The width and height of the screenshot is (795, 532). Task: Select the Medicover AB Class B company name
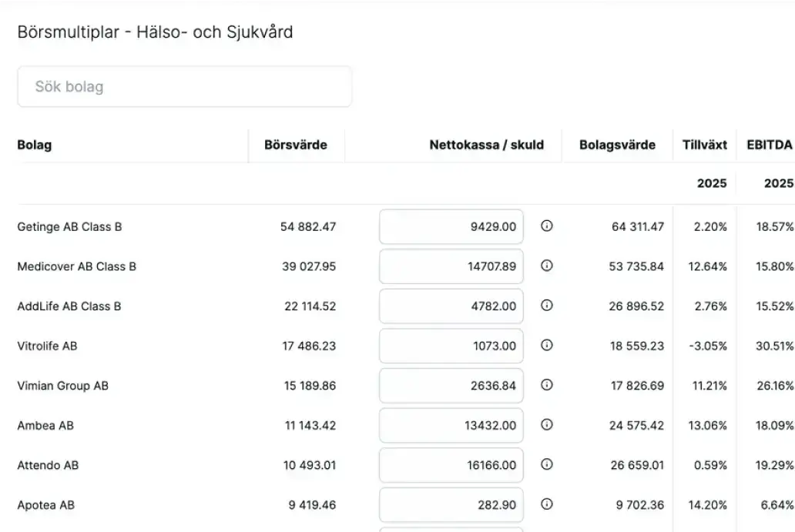(x=77, y=266)
